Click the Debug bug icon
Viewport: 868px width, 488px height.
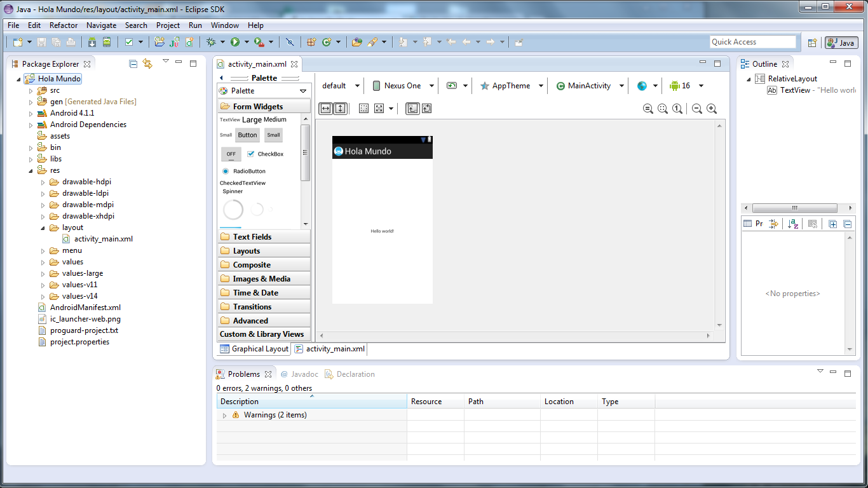pos(212,42)
